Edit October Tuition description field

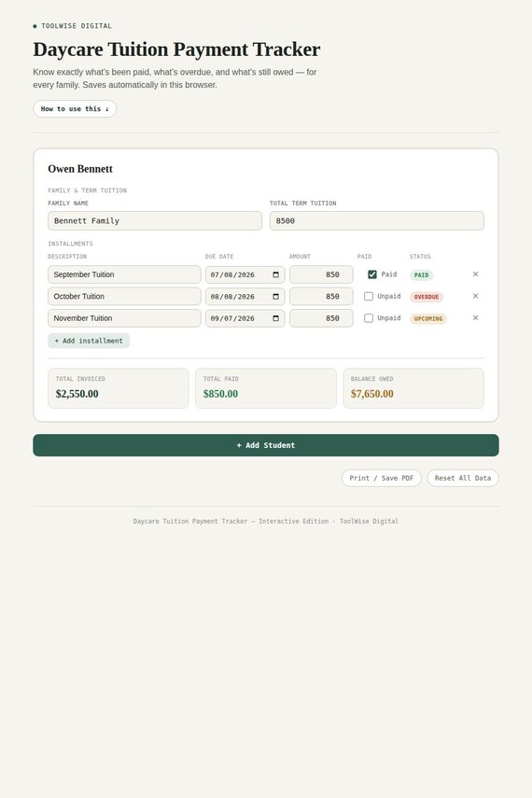[124, 297]
